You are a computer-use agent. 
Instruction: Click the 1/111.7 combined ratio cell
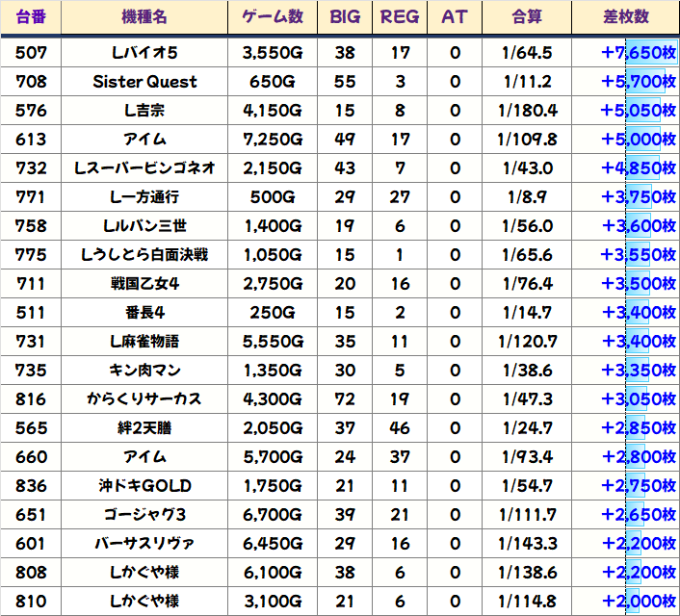click(x=527, y=515)
